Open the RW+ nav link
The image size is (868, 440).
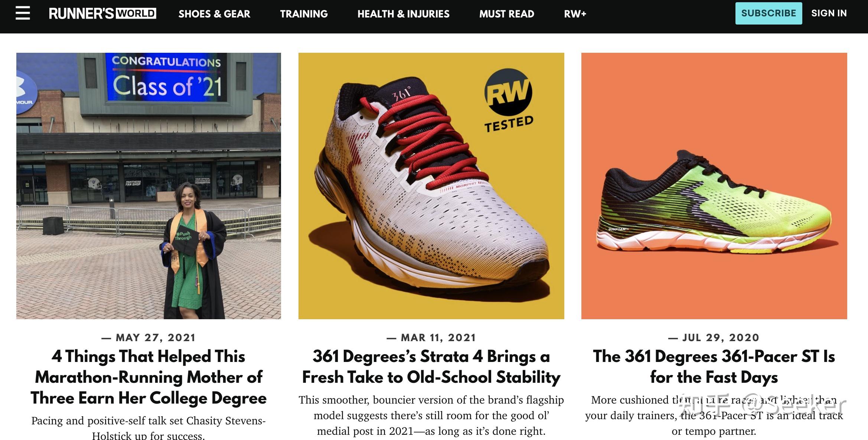(x=575, y=14)
